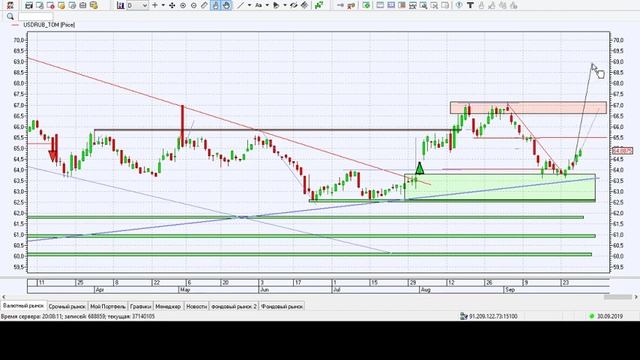640x360 pixels.
Task: Click the pink resistance zone rectangle
Action: click(x=528, y=108)
